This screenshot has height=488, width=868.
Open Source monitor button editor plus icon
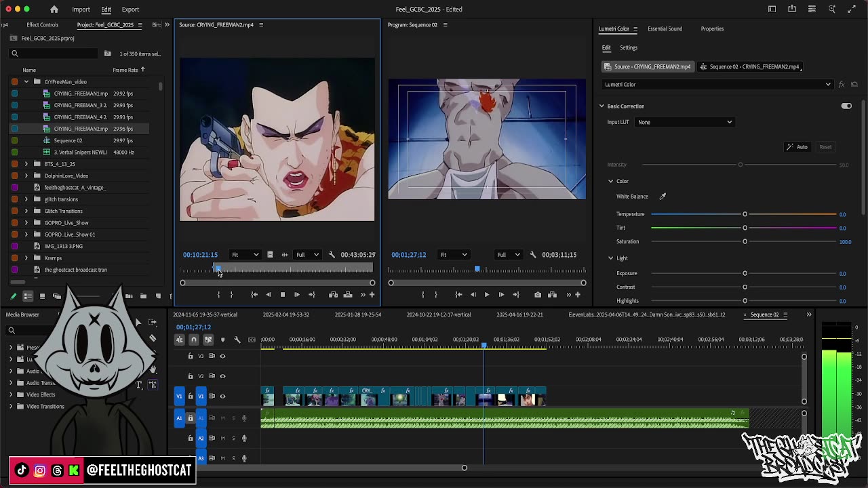[372, 295]
